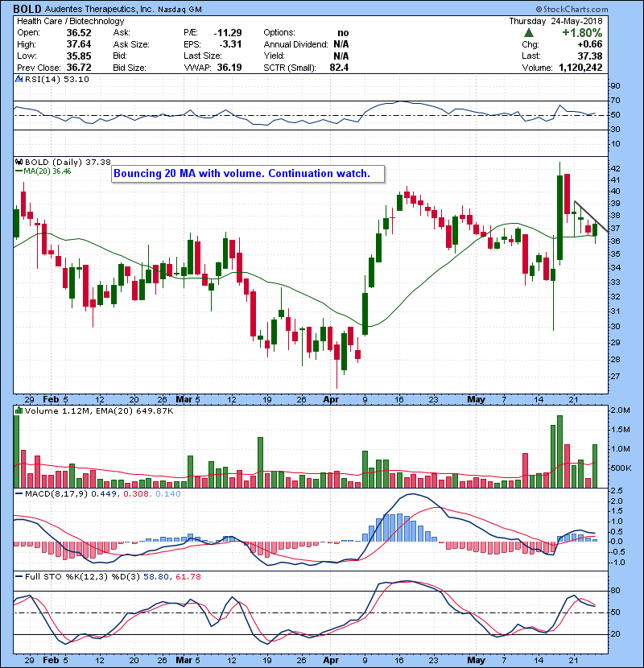Image resolution: width=644 pixels, height=668 pixels.
Task: Click the 2.0M tick on the volume axis
Action: click(x=620, y=410)
